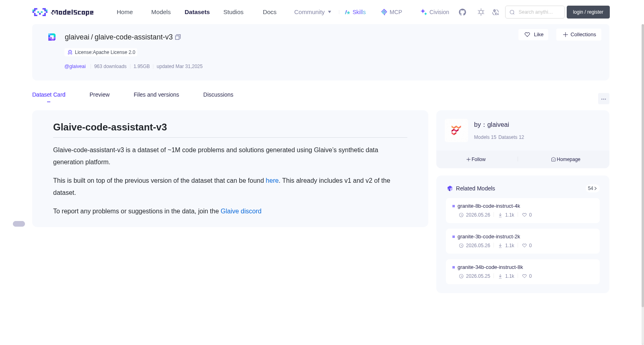This screenshot has height=345, width=644.
Task: Expand Related Models 54 list
Action: [x=592, y=188]
